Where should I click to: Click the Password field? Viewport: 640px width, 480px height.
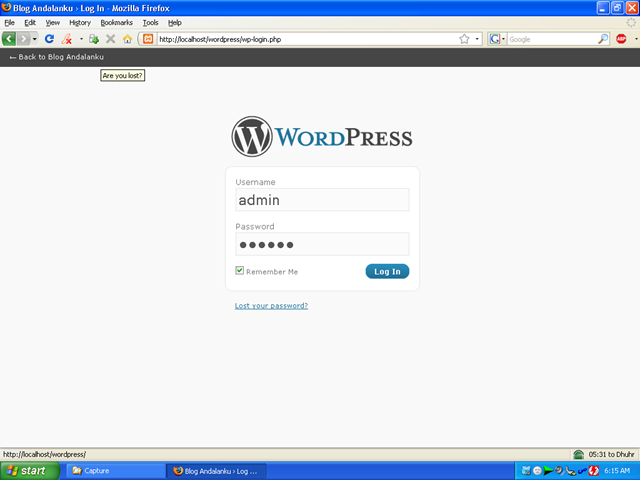coord(322,244)
